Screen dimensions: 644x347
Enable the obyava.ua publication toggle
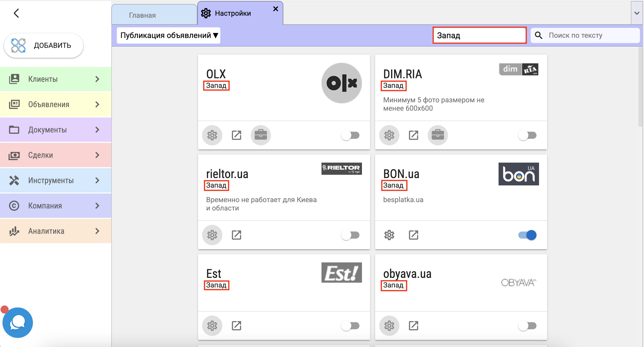click(x=527, y=326)
